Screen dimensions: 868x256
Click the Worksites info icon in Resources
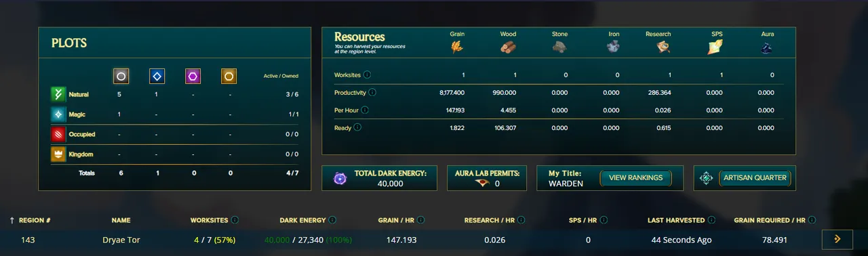pyautogui.click(x=368, y=74)
